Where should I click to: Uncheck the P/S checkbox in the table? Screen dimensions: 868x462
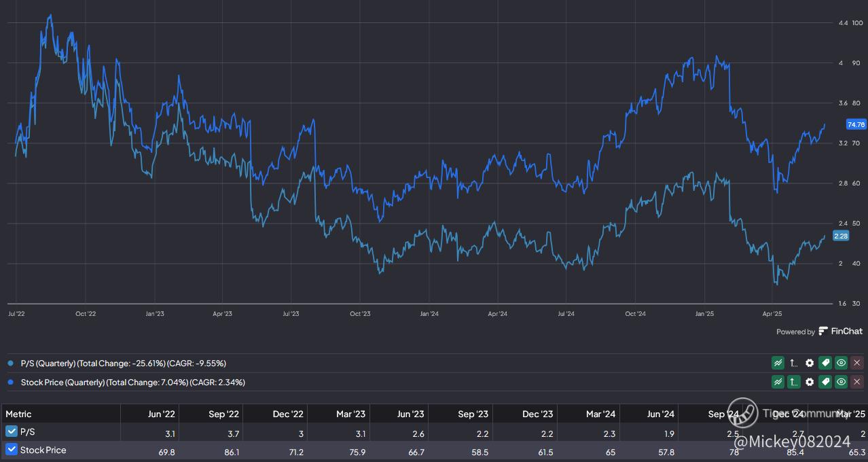point(12,431)
